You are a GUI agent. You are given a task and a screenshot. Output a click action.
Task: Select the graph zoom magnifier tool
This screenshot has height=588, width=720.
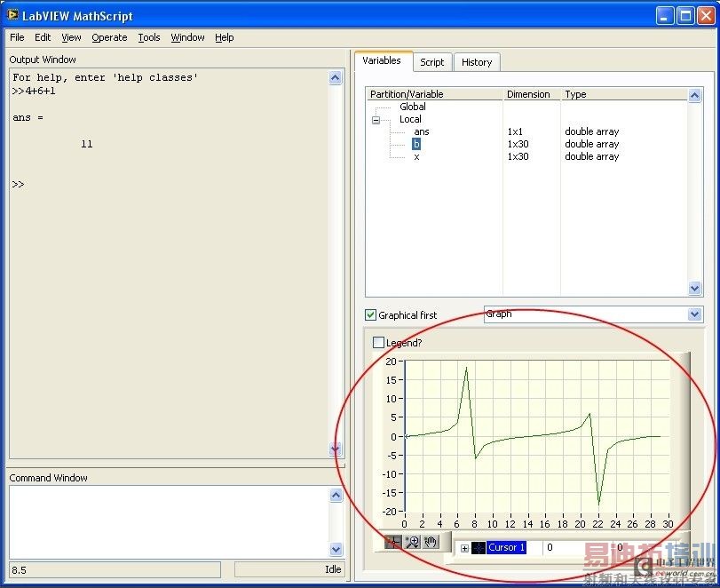pos(412,542)
